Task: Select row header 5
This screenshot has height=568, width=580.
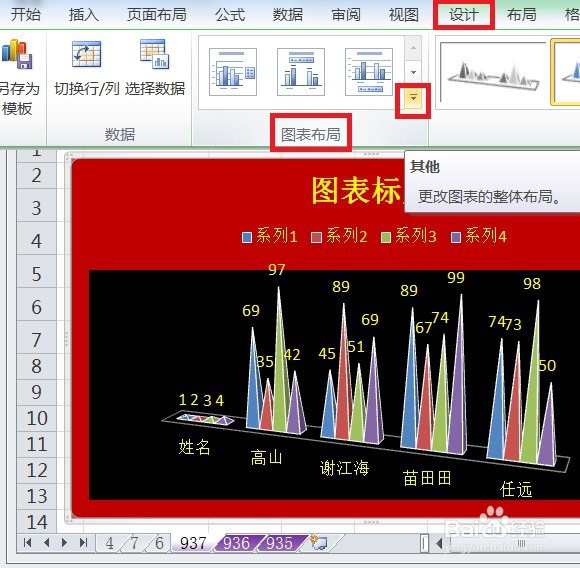Action: 36,274
